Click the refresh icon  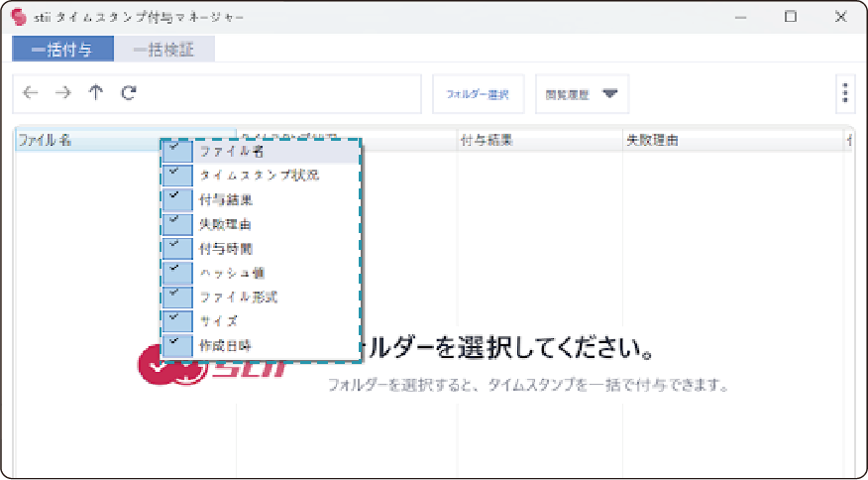click(x=128, y=93)
